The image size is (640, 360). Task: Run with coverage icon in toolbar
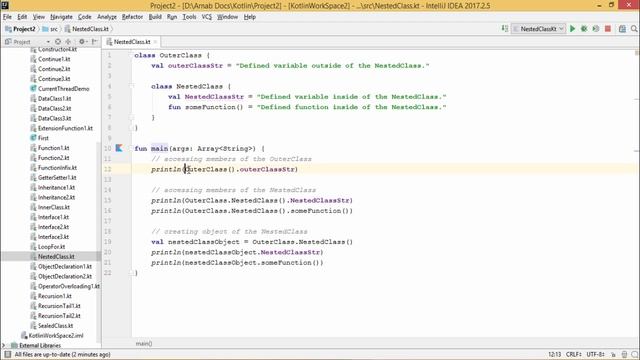coord(596,29)
